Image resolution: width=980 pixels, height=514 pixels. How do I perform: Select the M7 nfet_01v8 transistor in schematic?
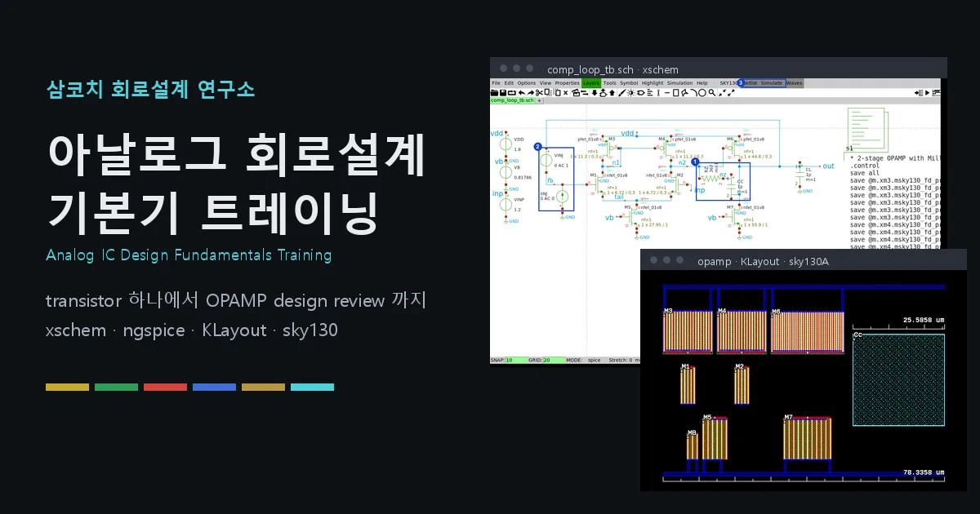coord(733,218)
